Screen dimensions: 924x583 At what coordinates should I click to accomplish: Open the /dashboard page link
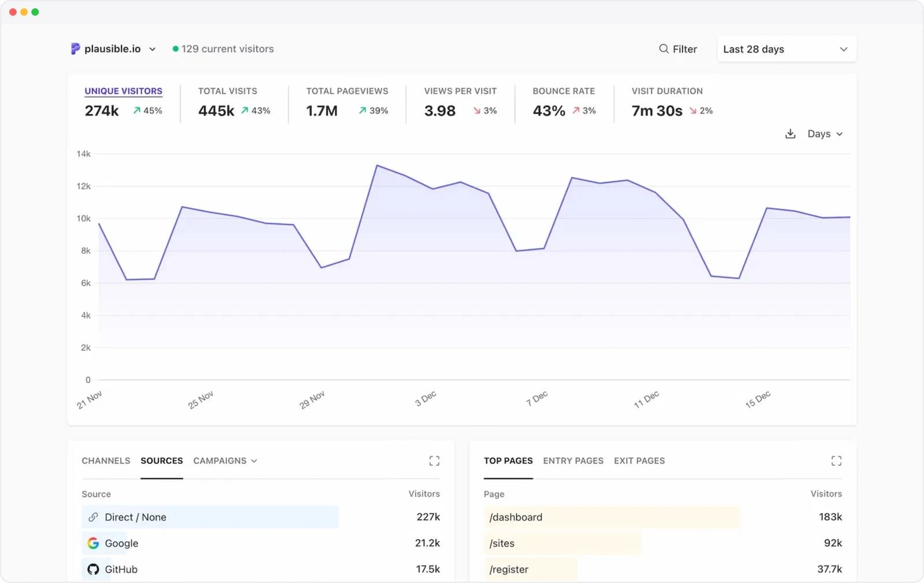click(515, 517)
